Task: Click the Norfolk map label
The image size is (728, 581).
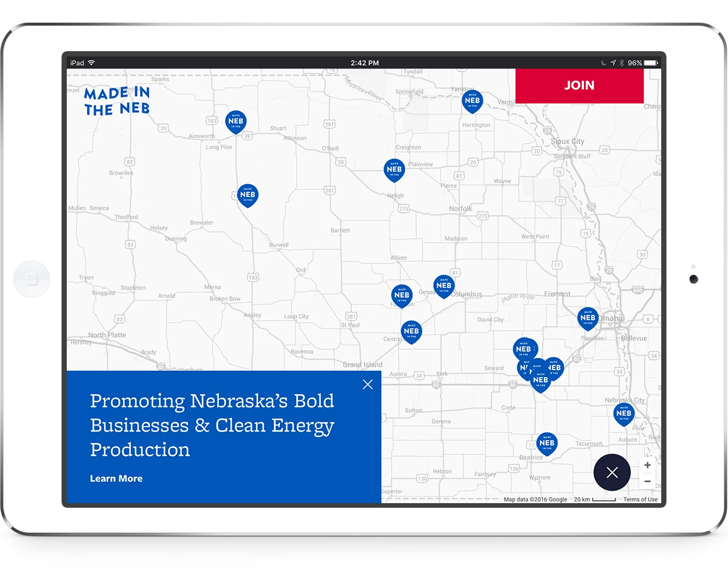Action: 460,209
